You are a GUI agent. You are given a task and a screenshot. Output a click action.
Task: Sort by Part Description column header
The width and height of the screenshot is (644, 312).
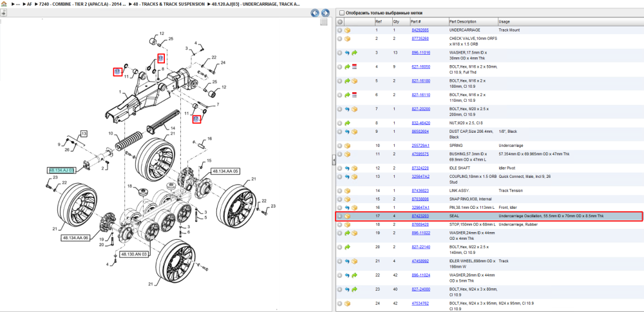coord(473,21)
